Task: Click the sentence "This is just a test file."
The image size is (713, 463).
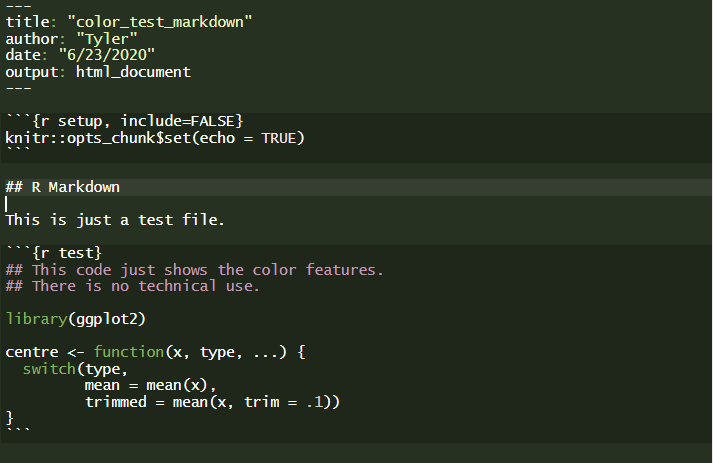Action: pos(115,220)
